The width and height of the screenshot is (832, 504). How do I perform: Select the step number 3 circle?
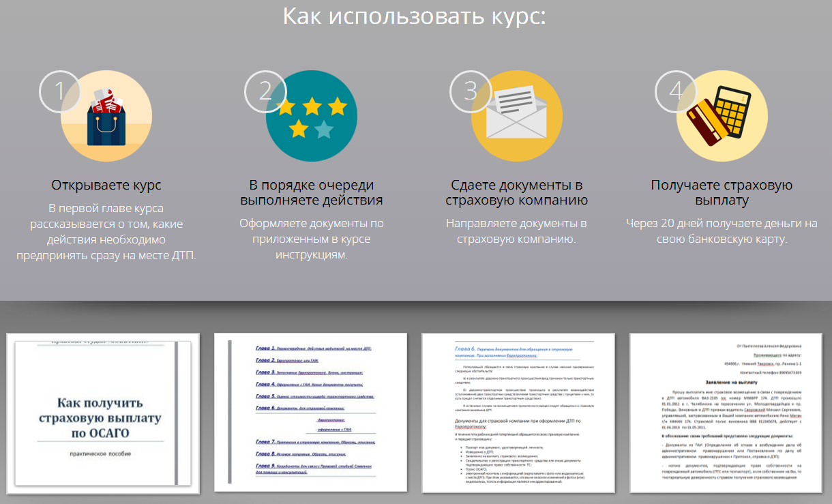471,91
